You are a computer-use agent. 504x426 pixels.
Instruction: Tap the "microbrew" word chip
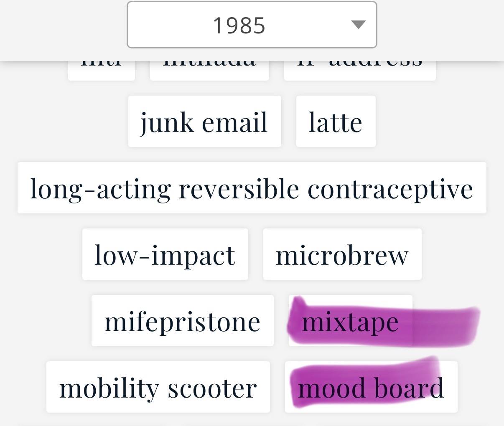(342, 254)
